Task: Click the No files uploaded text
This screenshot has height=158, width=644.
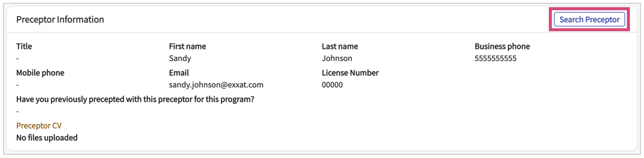Action: 47,138
